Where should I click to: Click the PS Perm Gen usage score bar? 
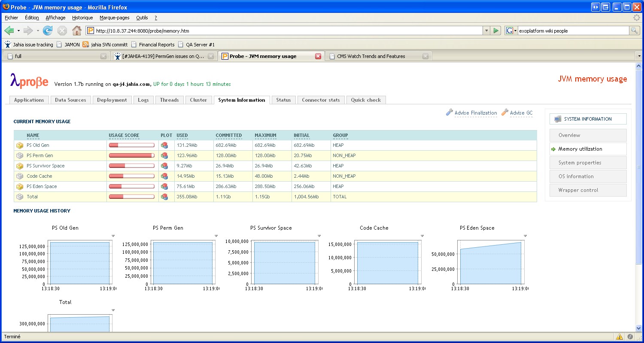tap(132, 155)
